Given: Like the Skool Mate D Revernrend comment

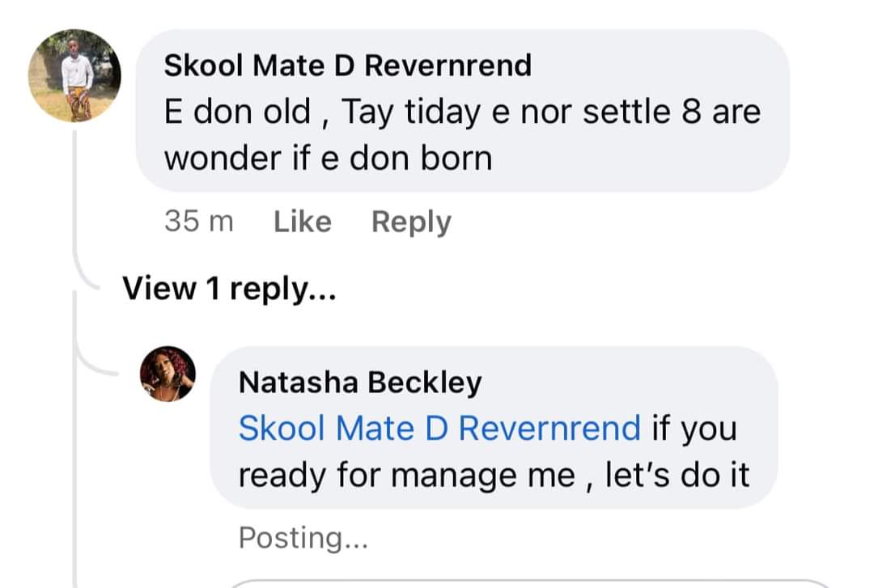Looking at the screenshot, I should pyautogui.click(x=302, y=222).
